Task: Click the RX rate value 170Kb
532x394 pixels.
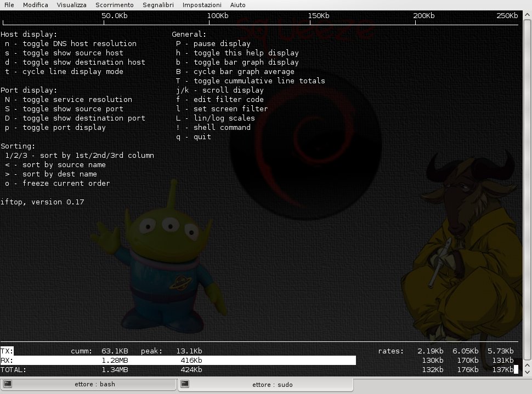Action: (x=467, y=361)
